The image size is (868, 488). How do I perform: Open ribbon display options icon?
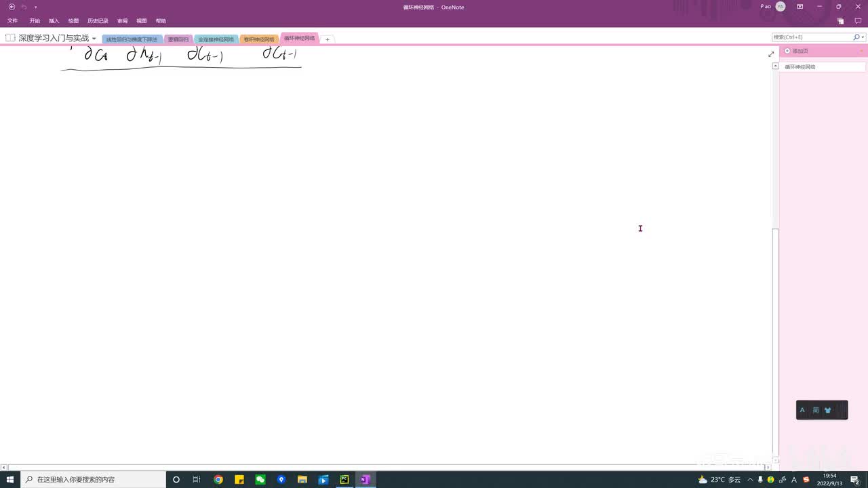800,7
